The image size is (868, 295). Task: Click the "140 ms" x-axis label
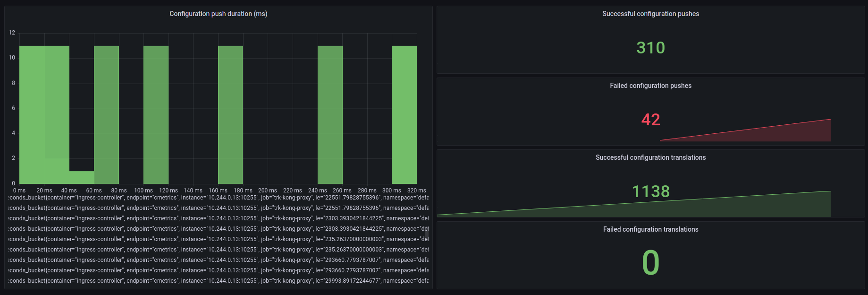193,191
